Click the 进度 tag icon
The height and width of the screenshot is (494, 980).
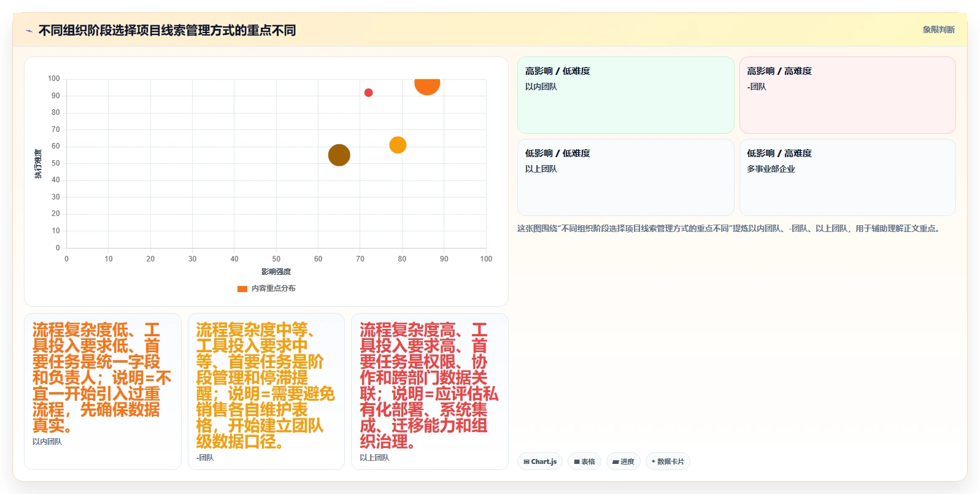pos(615,462)
